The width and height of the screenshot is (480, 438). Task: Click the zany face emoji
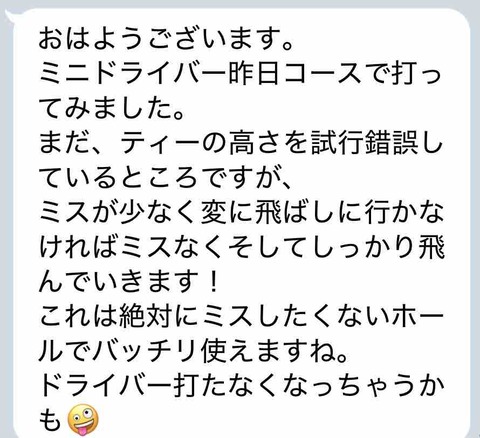point(83,420)
